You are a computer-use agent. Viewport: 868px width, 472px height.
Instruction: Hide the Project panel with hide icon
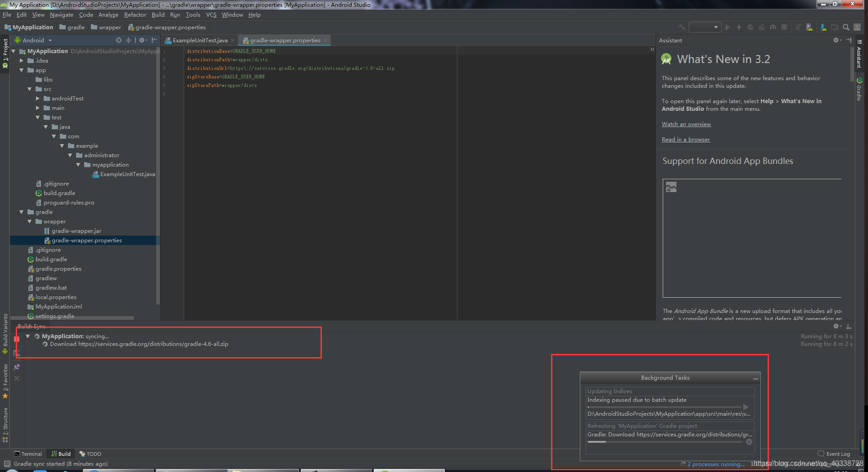154,40
